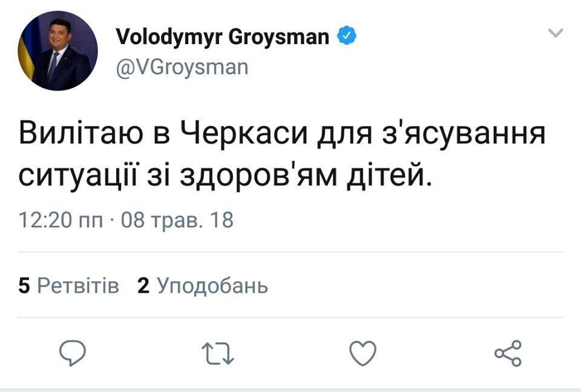This screenshot has height=392, width=581.
Task: Click the bold likes count number 2
Action: click(x=143, y=286)
